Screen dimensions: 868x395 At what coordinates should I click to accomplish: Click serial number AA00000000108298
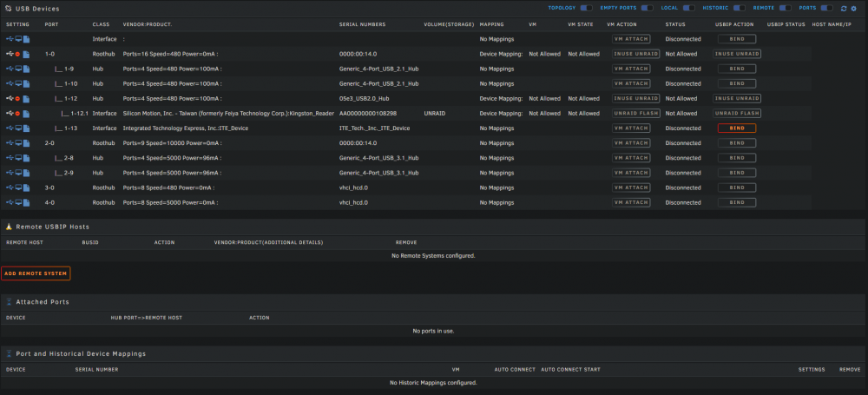pos(367,114)
